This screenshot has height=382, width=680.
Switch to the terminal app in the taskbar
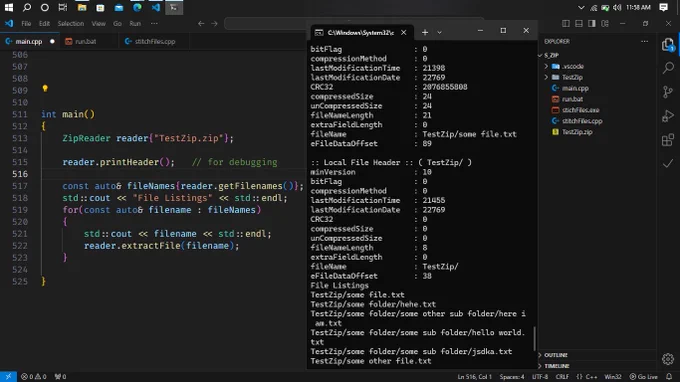click(x=174, y=7)
